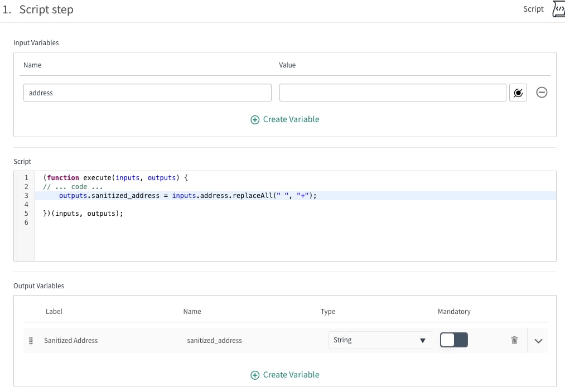Remove the address input variable
The width and height of the screenshot is (565, 392).
[x=542, y=93]
